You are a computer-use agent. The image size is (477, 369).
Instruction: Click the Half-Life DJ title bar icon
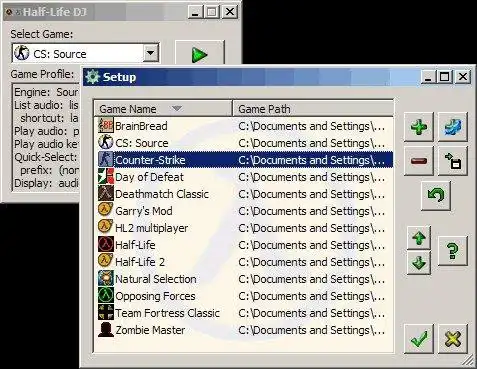pos(9,12)
